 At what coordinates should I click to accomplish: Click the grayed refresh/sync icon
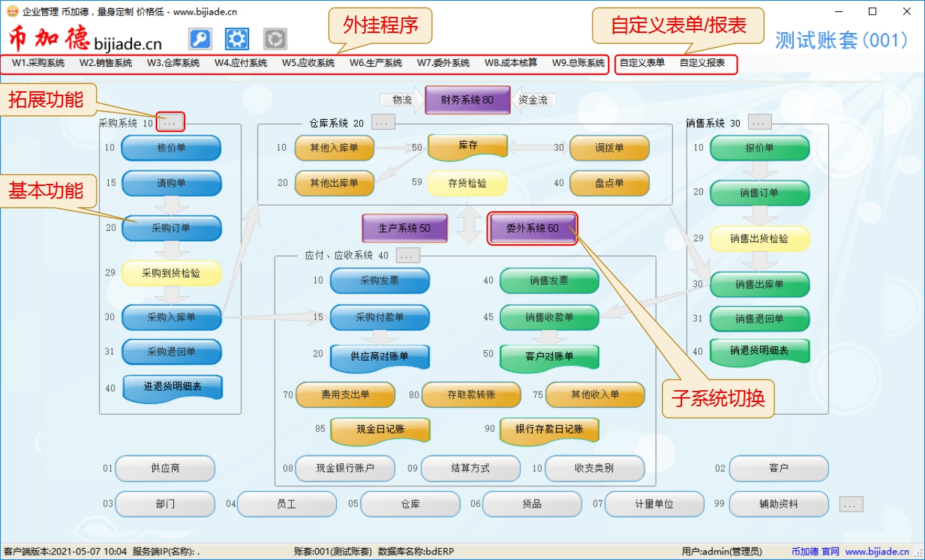tap(274, 39)
